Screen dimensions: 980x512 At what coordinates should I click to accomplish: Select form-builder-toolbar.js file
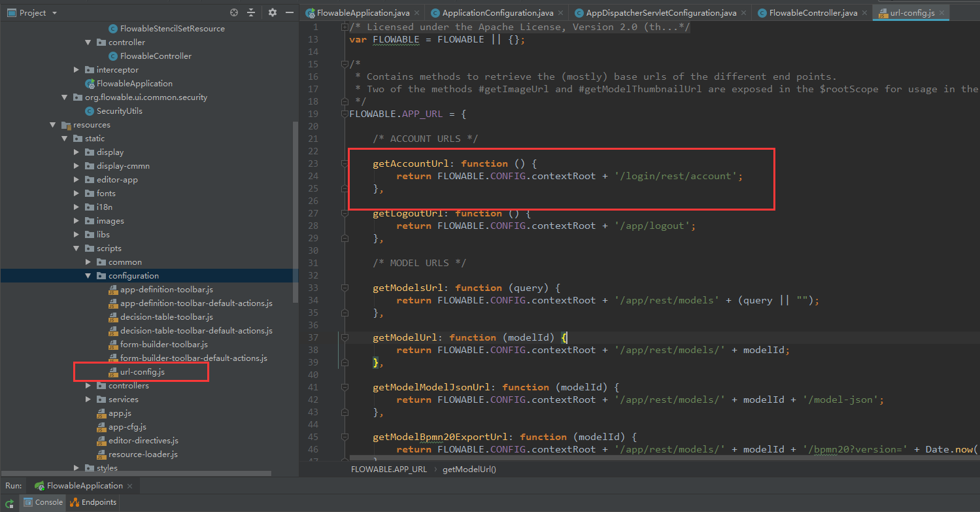coord(164,345)
